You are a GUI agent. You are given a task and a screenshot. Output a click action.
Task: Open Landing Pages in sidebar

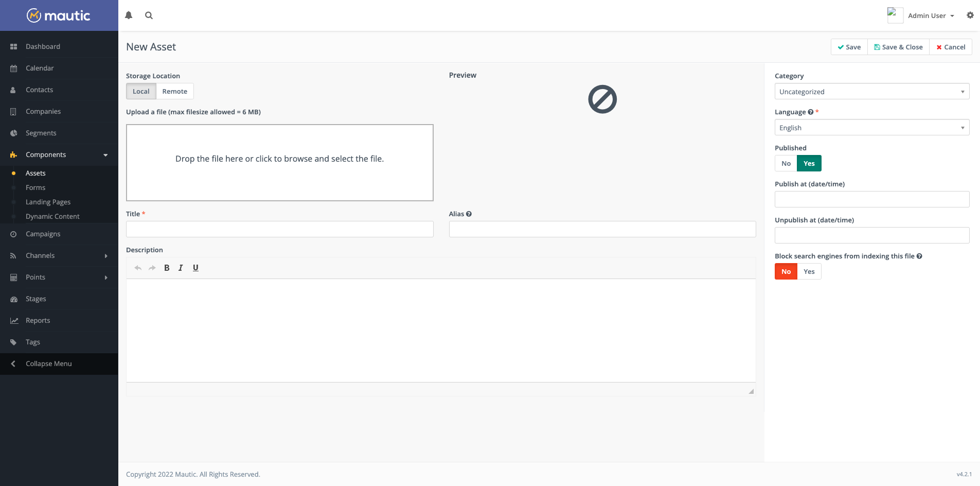pyautogui.click(x=48, y=202)
